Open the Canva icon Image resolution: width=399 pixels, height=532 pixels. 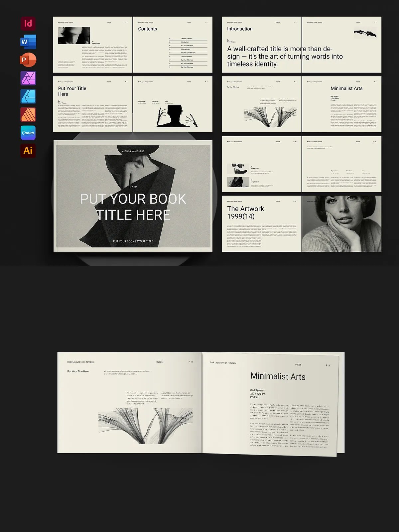(28, 133)
